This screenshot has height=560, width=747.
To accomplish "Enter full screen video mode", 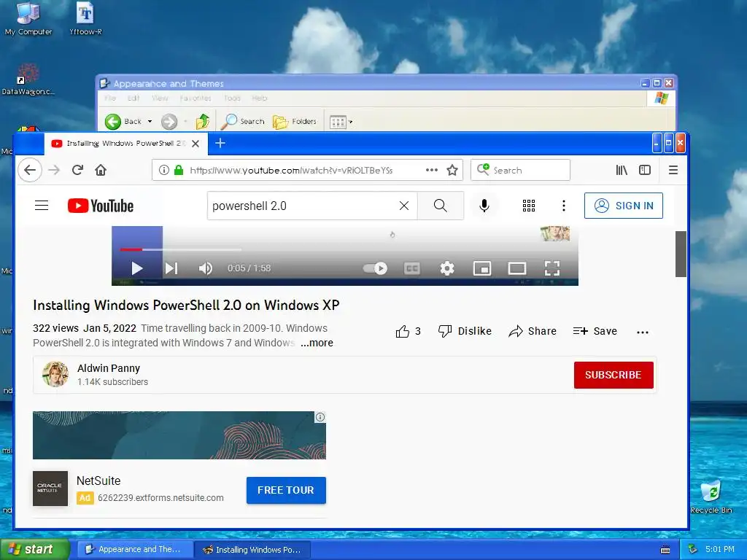I will (x=552, y=268).
